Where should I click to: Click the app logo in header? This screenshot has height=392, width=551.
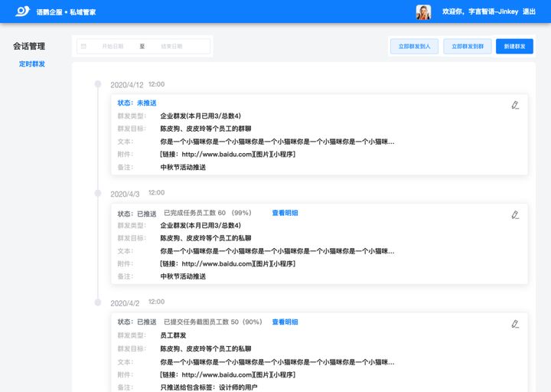point(22,11)
